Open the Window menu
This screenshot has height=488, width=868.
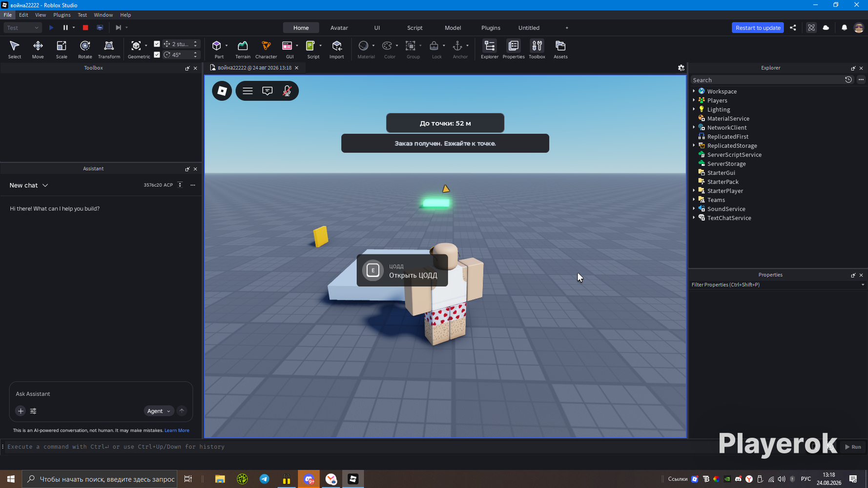(x=103, y=15)
